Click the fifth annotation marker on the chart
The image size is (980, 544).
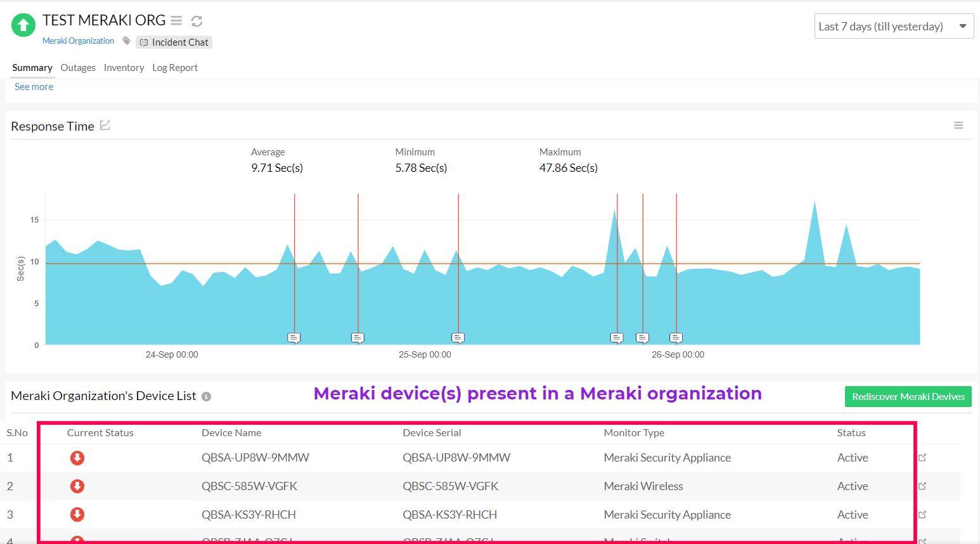[x=643, y=338]
